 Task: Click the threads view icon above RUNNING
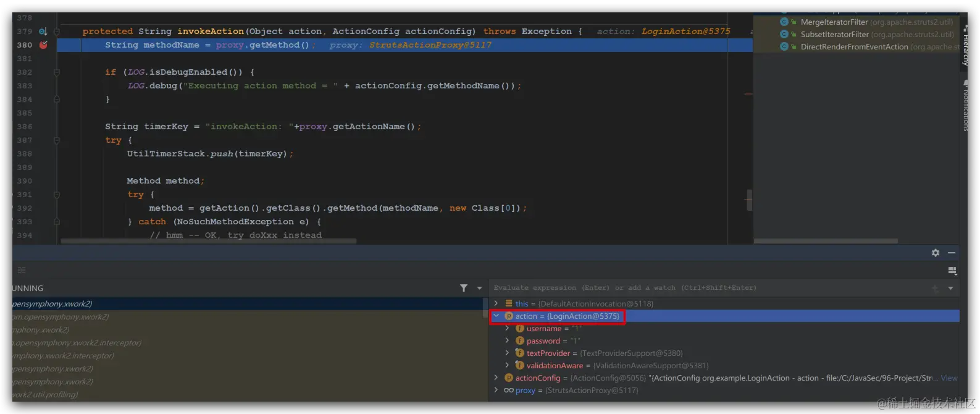tap(22, 270)
